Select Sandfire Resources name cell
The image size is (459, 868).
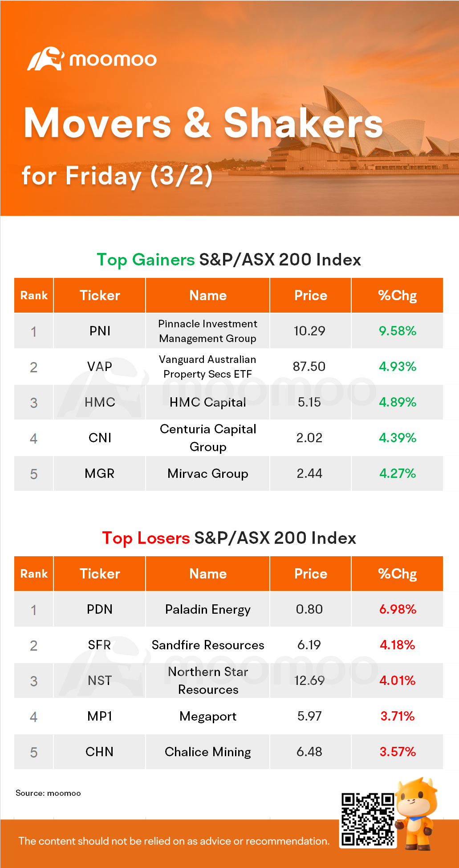[x=207, y=645]
